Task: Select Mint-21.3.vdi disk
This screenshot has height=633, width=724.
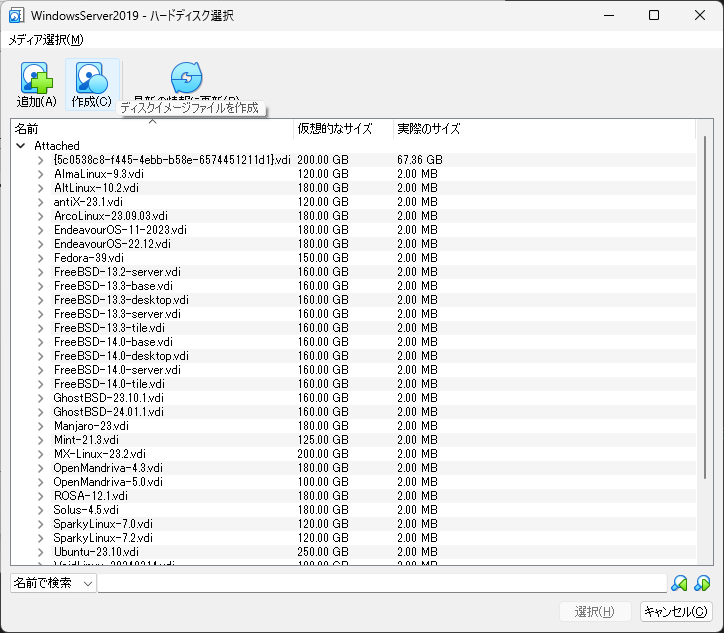Action: point(86,440)
